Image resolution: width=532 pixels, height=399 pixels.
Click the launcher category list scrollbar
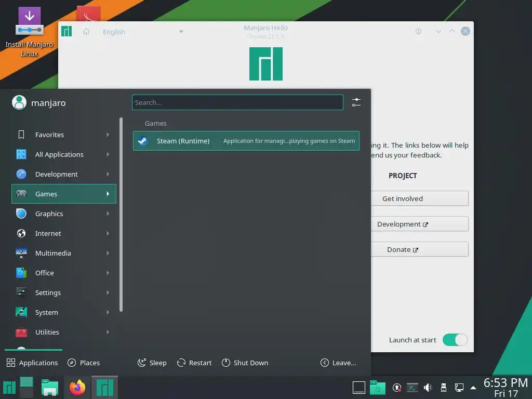[x=121, y=215]
